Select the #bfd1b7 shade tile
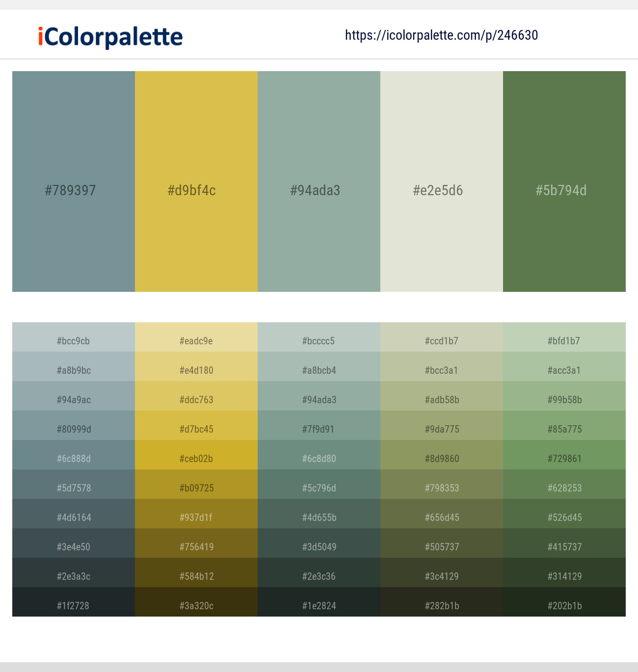Image resolution: width=638 pixels, height=672 pixels. [x=564, y=341]
